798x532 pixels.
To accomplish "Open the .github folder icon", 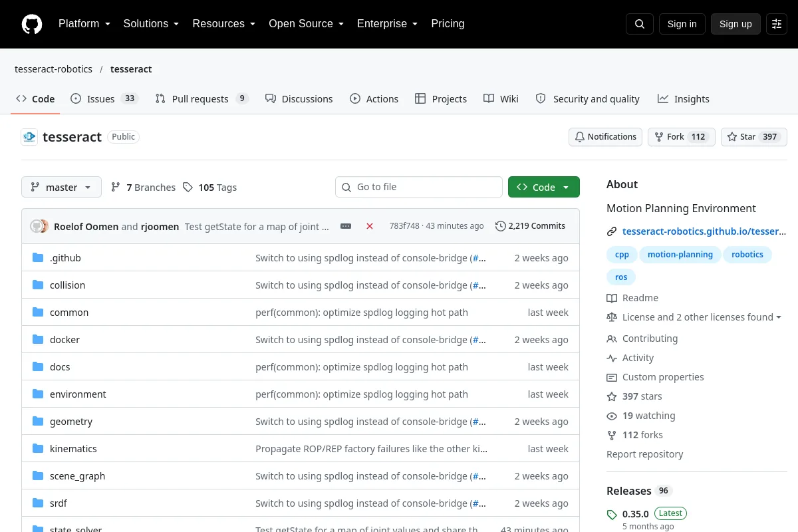I will (x=38, y=258).
